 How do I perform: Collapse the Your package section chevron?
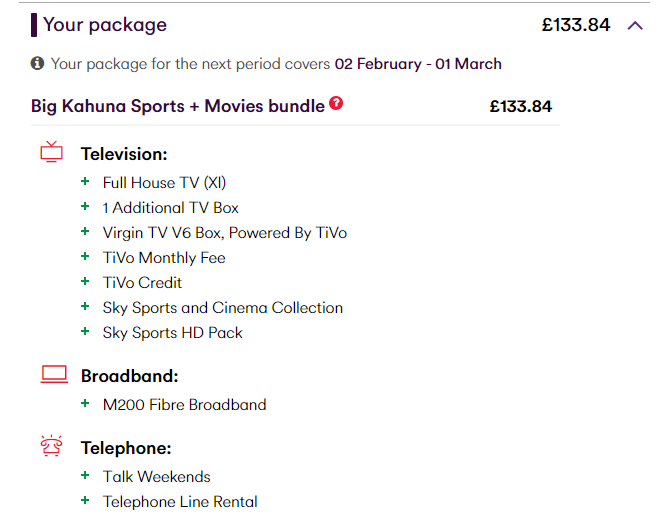[x=635, y=26]
